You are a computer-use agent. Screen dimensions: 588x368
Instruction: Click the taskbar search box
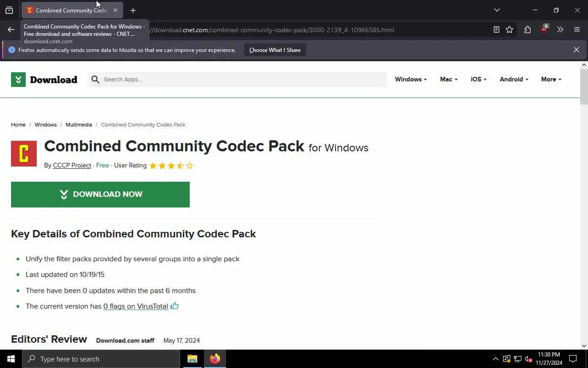click(x=101, y=359)
